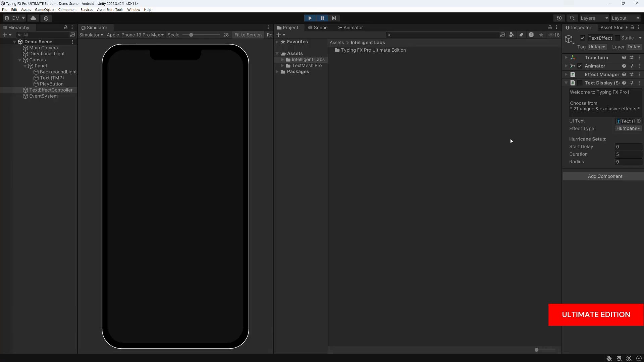The width and height of the screenshot is (644, 362).
Task: Click the lock icon on Inspector panel
Action: click(x=634, y=27)
